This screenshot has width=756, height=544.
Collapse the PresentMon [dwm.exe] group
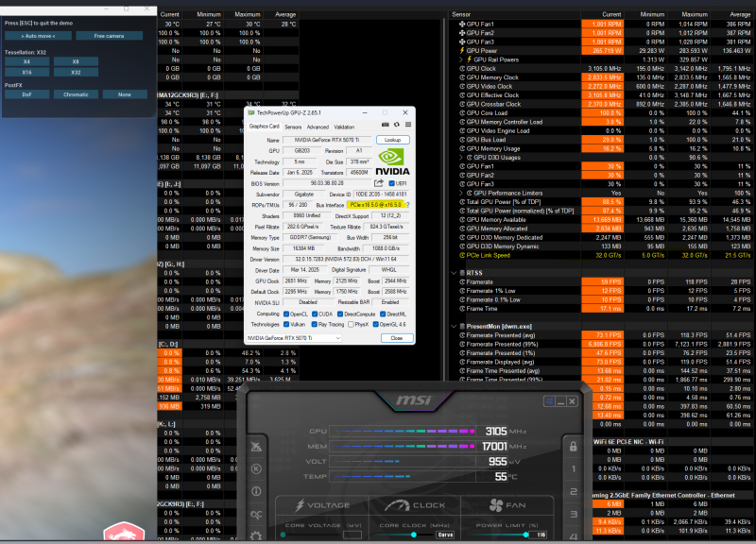[454, 327]
